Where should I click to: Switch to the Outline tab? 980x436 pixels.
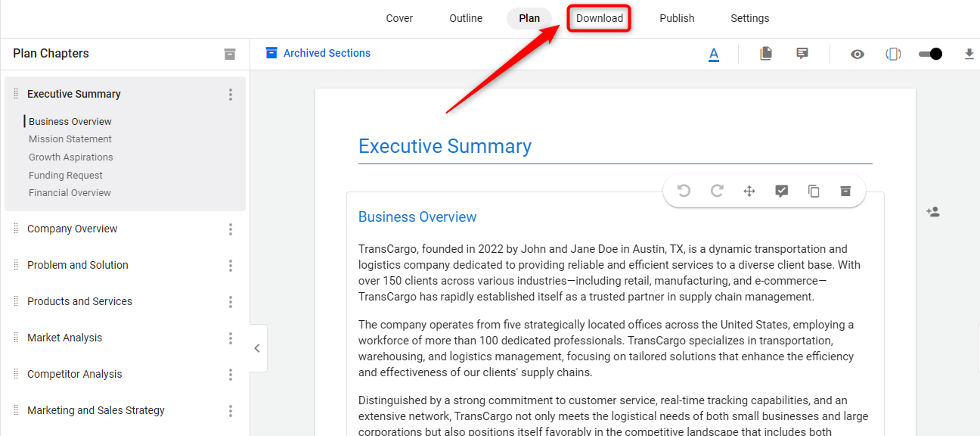click(466, 18)
